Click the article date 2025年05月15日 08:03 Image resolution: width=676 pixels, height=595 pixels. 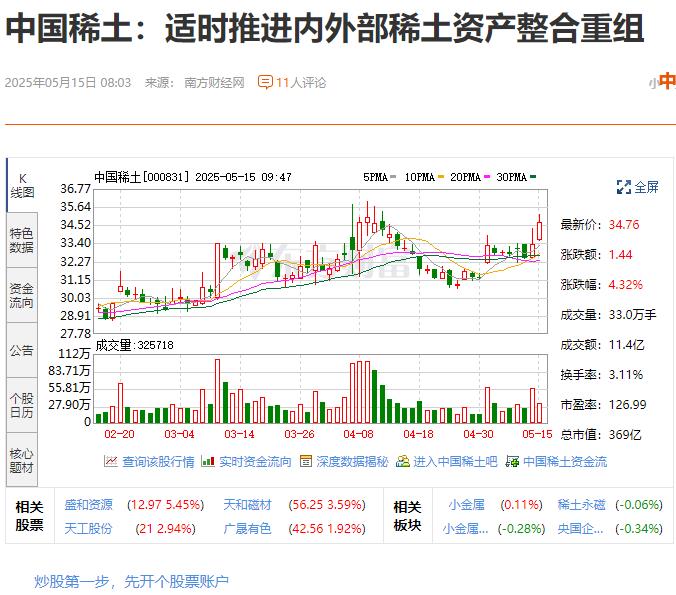68,82
